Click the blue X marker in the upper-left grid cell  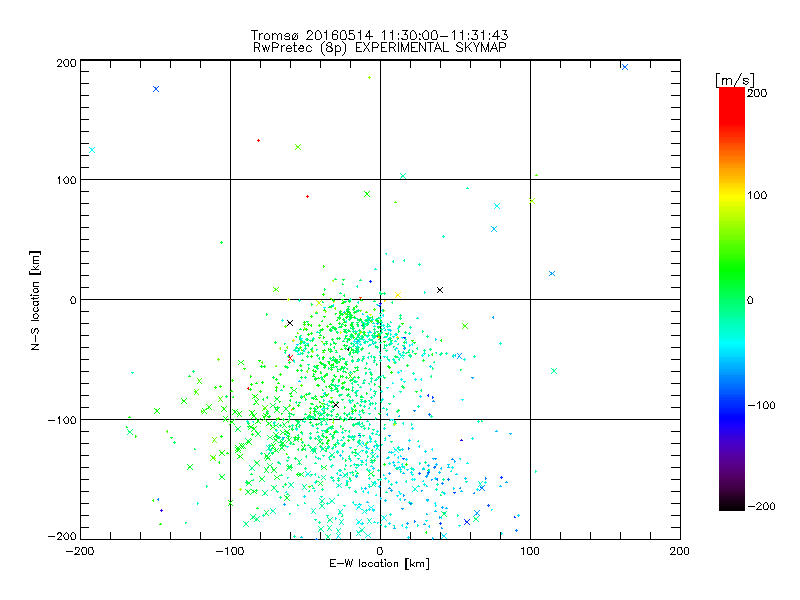[x=156, y=89]
